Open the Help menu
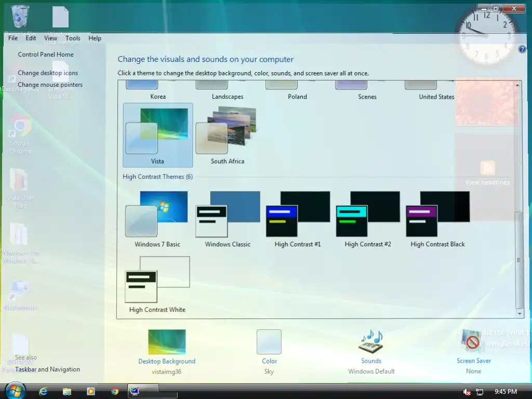The width and height of the screenshot is (532, 399). point(95,38)
